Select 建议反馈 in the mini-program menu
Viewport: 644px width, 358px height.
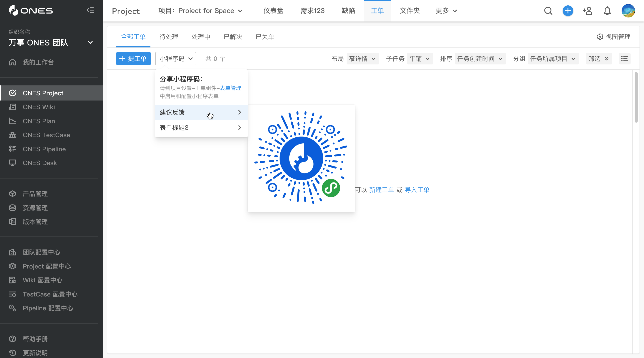[201, 112]
